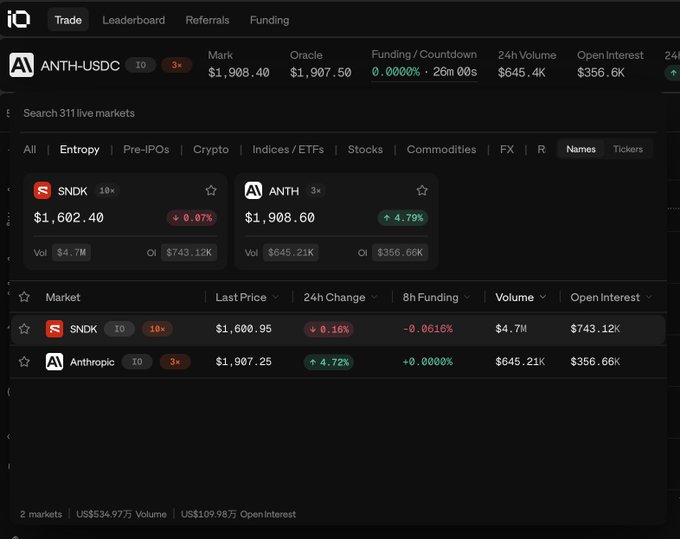
Task: Star the Anthropic table row
Action: coord(24,362)
